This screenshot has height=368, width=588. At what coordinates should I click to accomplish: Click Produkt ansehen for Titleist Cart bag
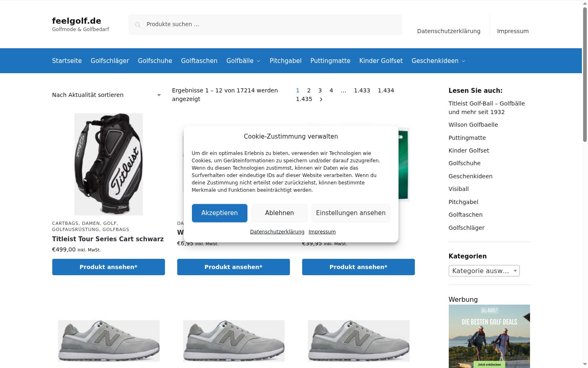109,267
